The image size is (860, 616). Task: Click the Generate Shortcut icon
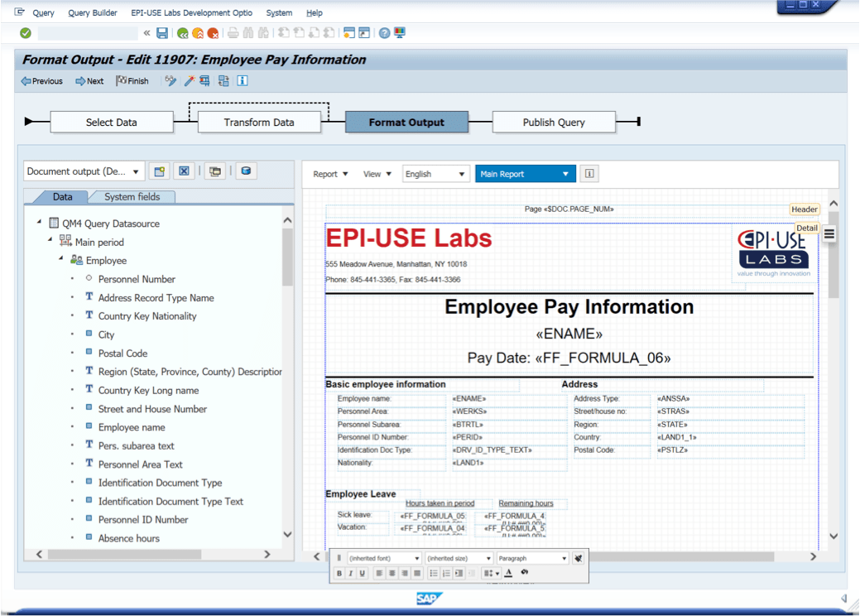(x=364, y=33)
